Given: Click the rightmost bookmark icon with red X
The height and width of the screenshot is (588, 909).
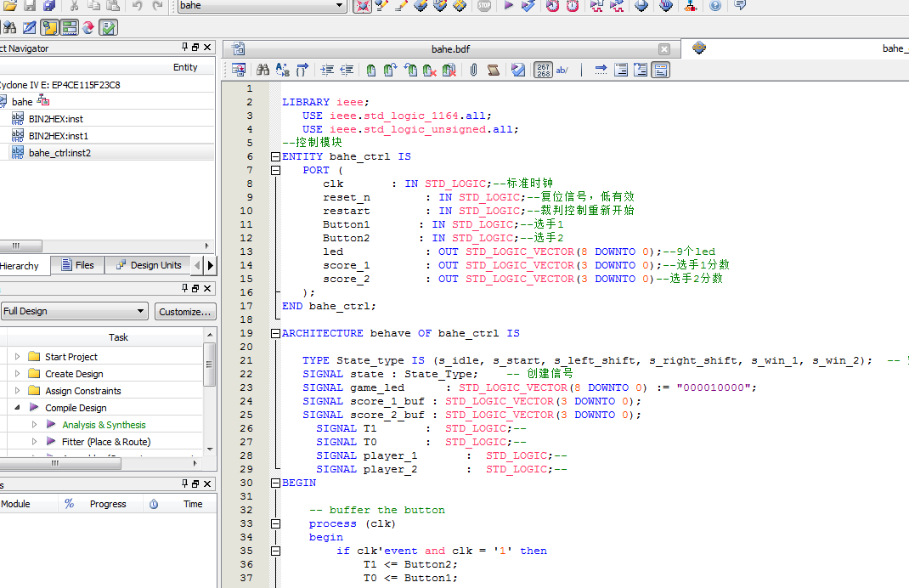Looking at the screenshot, I should click(449, 71).
